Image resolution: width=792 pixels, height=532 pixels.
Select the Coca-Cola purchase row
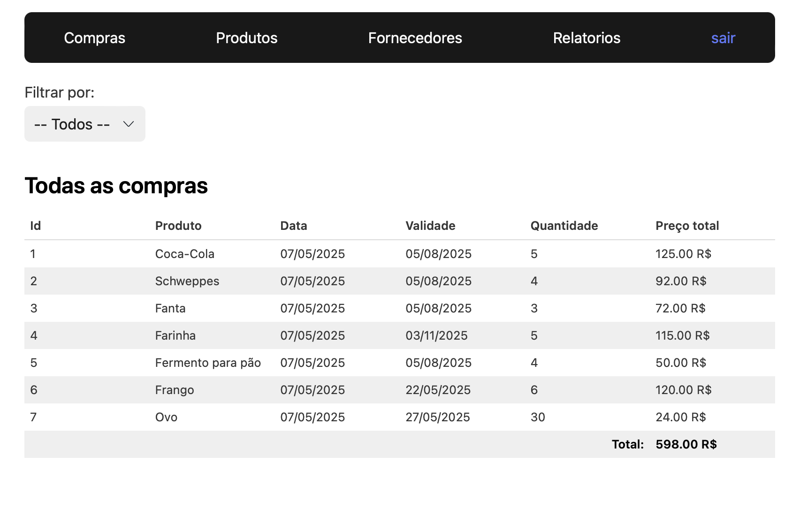coord(185,254)
